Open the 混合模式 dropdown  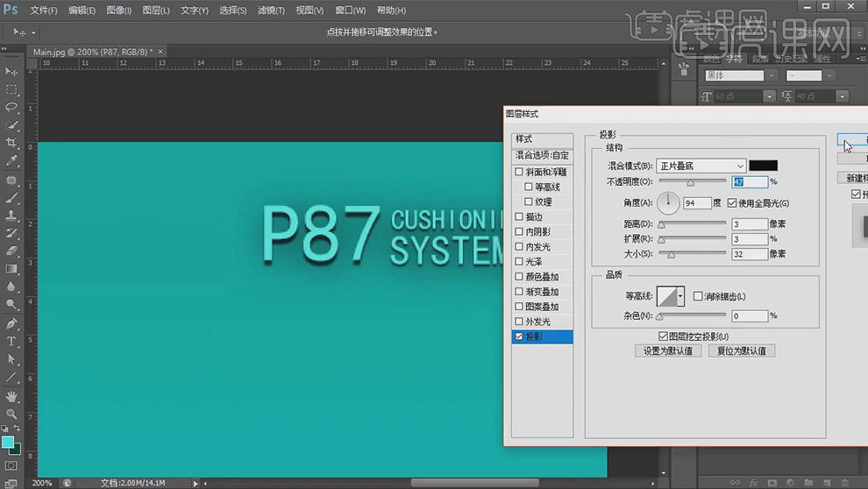[701, 166]
